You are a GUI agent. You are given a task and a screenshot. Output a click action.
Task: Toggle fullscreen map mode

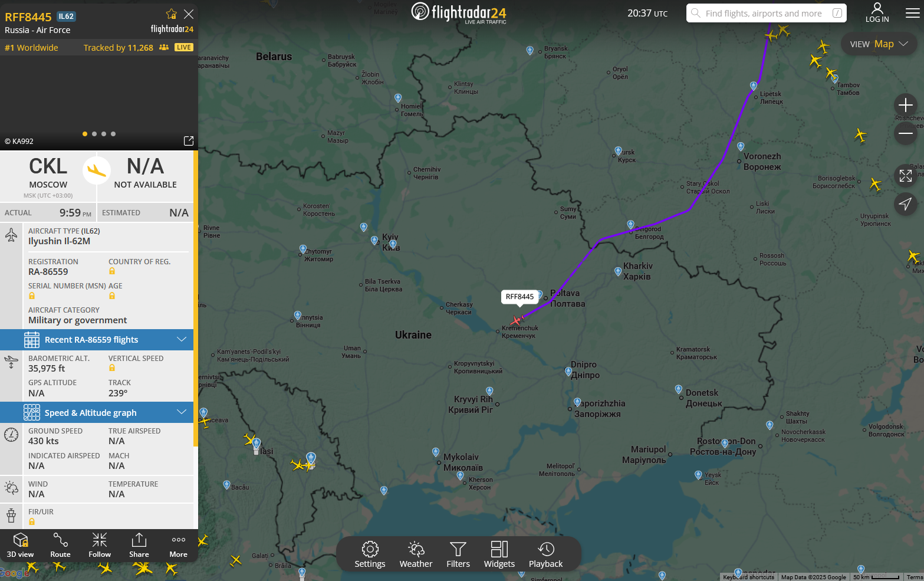click(906, 176)
